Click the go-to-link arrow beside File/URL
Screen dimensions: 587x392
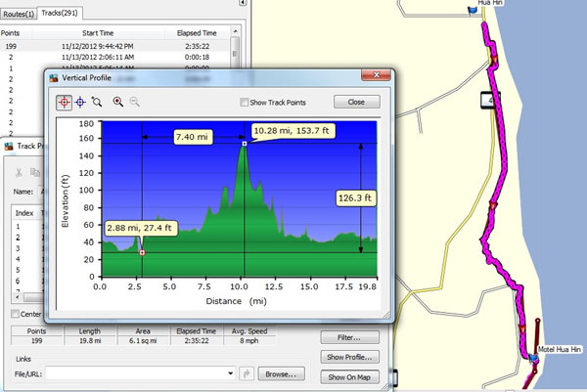click(x=247, y=373)
